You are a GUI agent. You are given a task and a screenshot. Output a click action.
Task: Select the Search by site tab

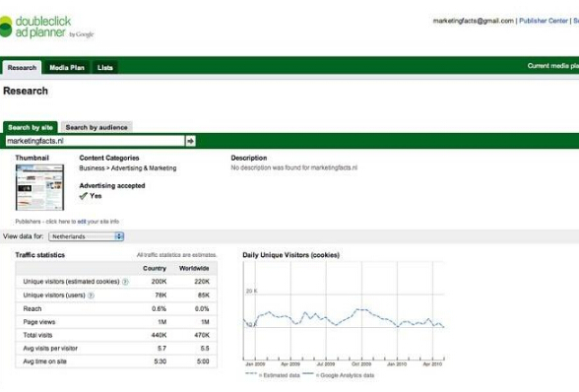click(31, 127)
